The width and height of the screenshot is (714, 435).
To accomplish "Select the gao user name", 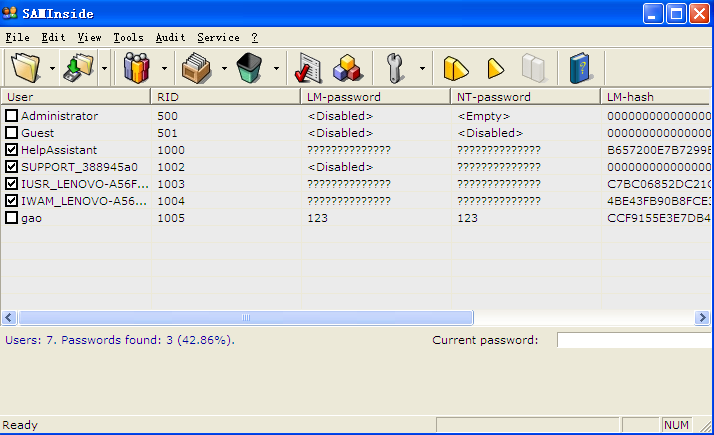I will 31,218.
